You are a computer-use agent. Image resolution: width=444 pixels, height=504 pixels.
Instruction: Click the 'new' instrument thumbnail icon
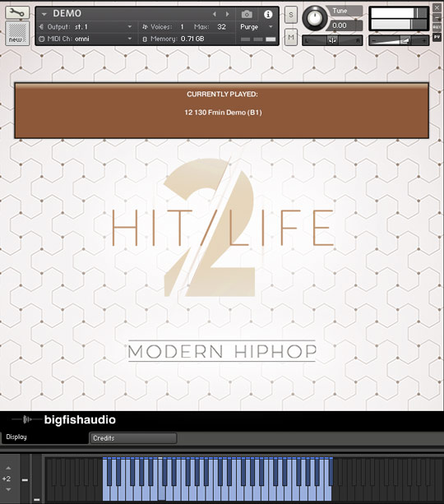click(17, 33)
